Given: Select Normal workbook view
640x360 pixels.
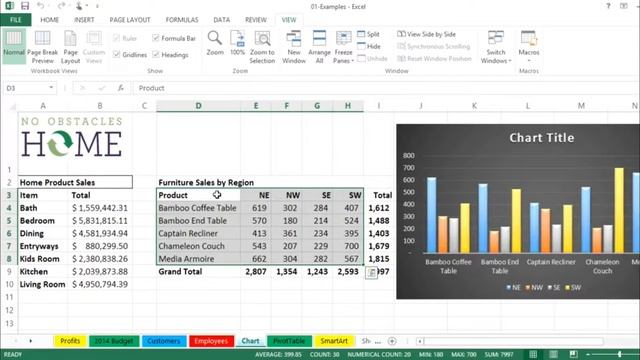Looking at the screenshot, I should pos(14,47).
